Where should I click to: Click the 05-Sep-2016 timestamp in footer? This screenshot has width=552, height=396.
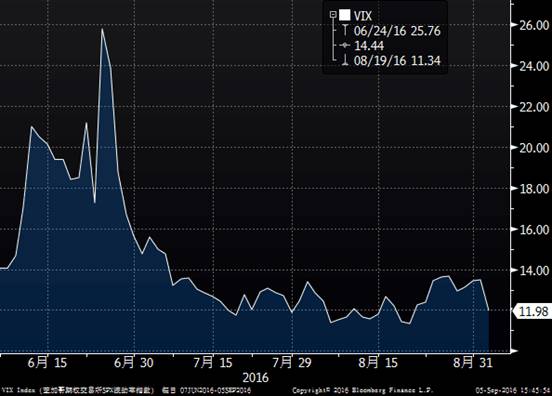pos(513,390)
